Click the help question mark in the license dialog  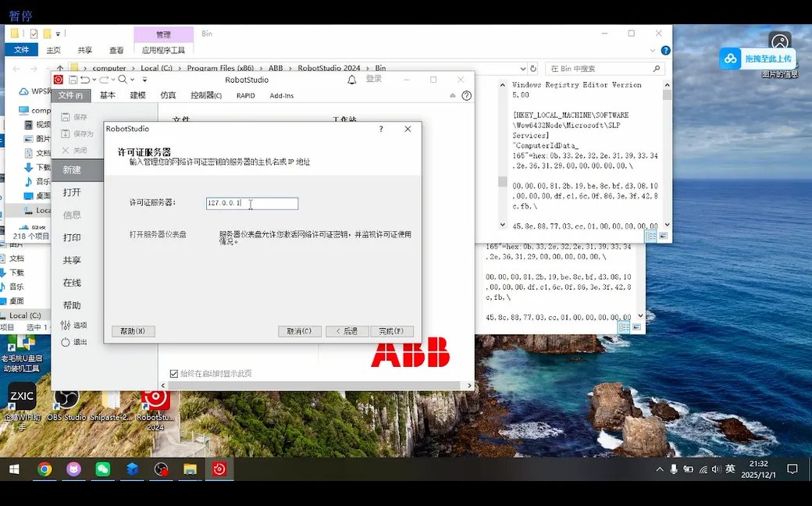point(380,130)
